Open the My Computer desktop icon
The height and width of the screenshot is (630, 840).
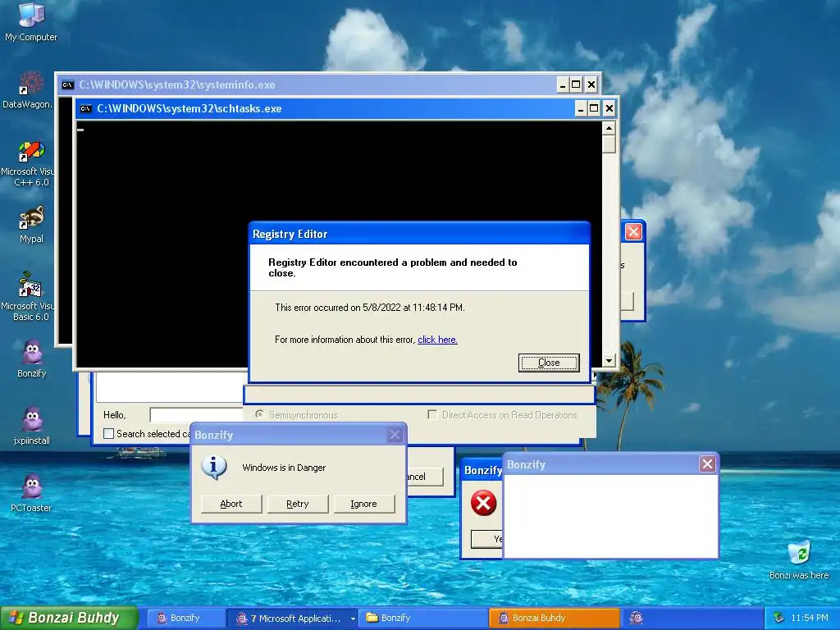click(31, 21)
